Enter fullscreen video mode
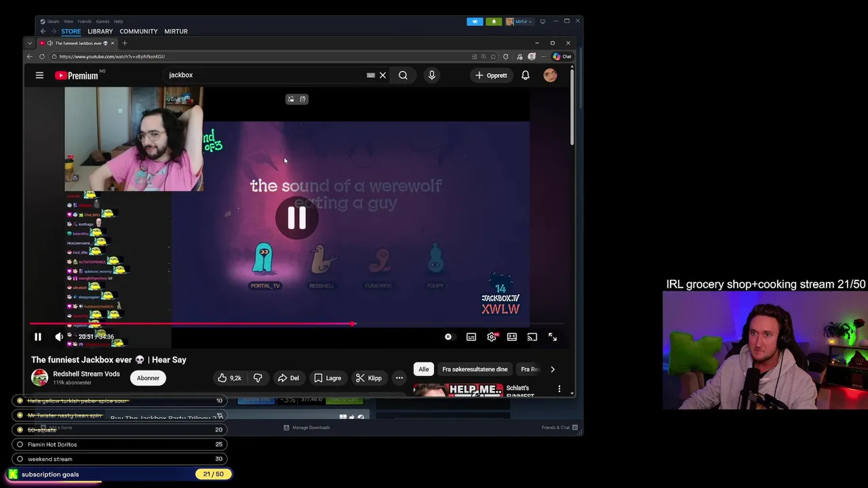This screenshot has height=488, width=868. pos(553,337)
